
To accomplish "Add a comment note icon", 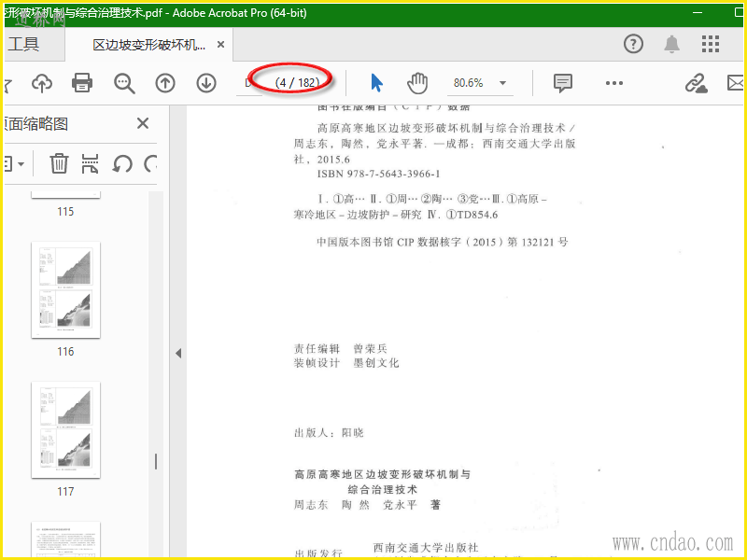I will coord(563,83).
